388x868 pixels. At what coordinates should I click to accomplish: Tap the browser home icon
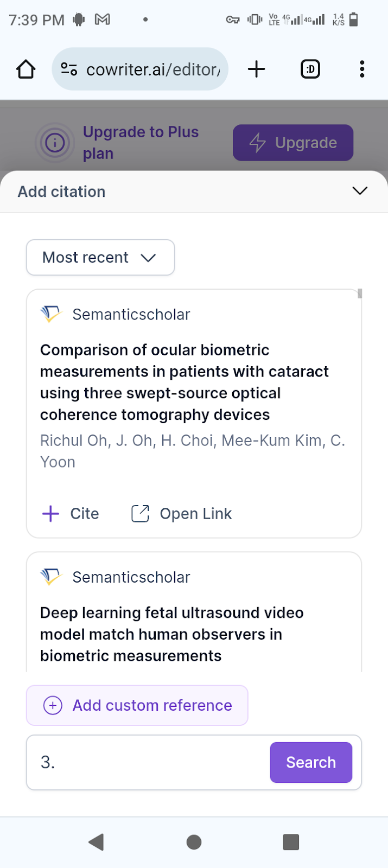click(x=26, y=69)
